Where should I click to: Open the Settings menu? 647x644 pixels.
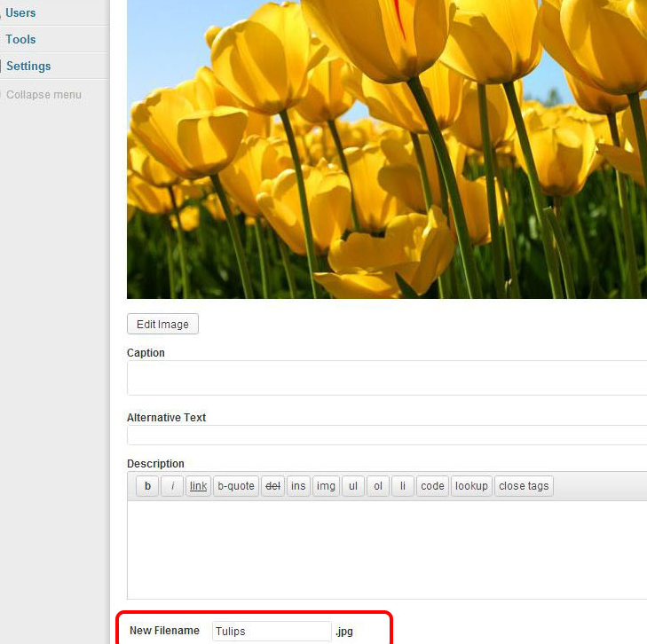coord(28,66)
